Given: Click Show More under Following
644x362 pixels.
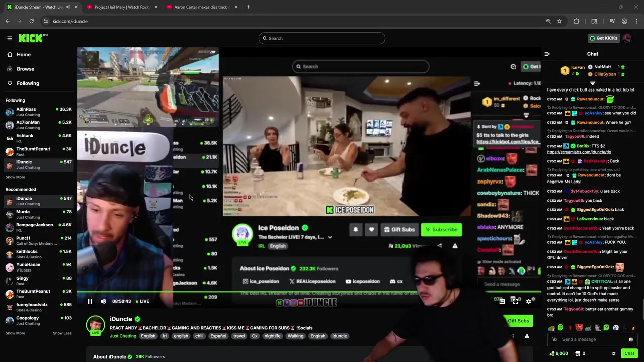Looking at the screenshot, I should [x=15, y=177].
